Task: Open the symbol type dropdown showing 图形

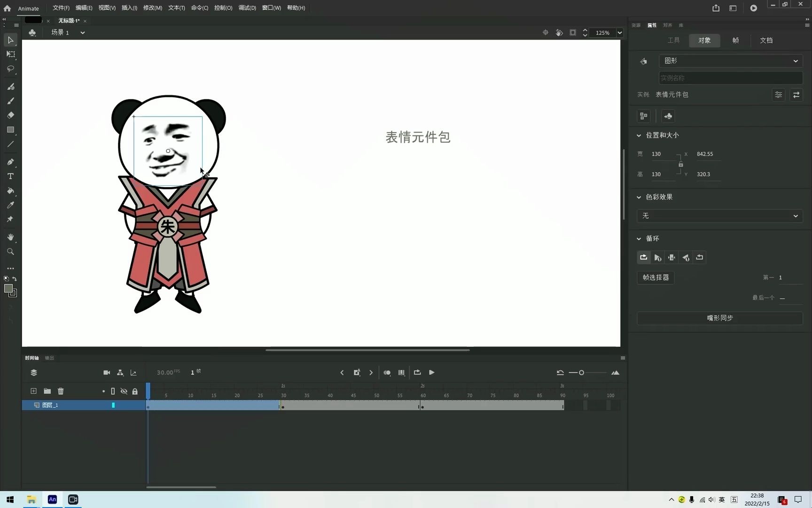Action: [x=730, y=61]
